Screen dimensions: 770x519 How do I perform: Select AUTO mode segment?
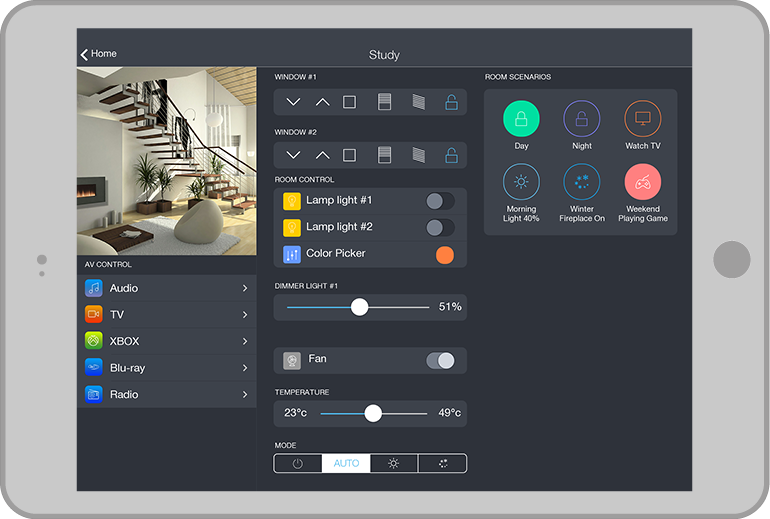click(346, 464)
